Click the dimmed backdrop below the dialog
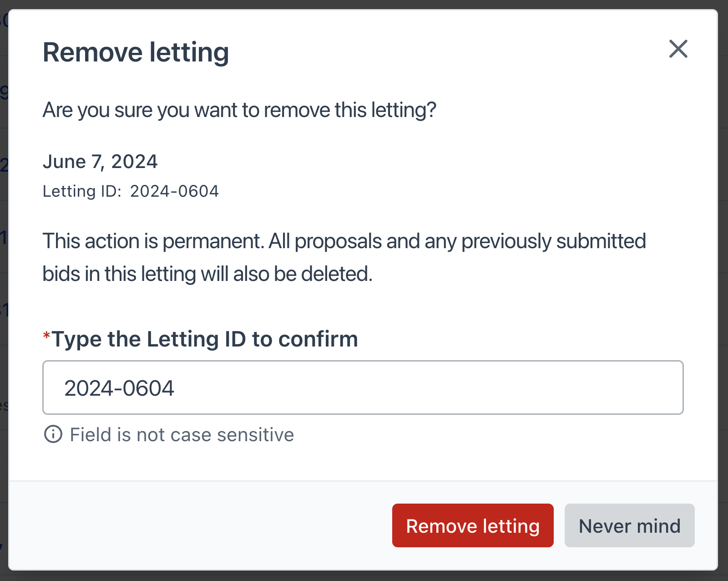 click(364, 576)
